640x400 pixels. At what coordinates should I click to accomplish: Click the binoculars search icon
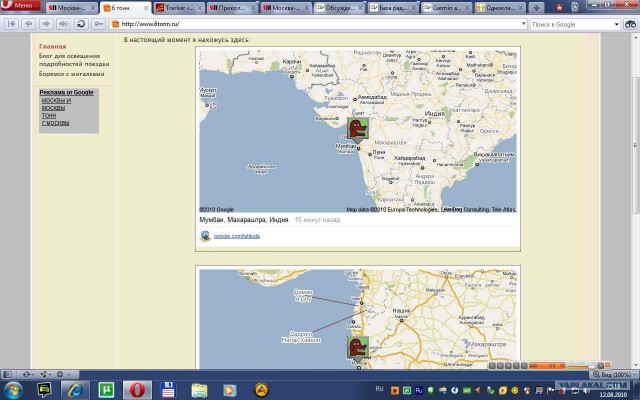click(630, 24)
